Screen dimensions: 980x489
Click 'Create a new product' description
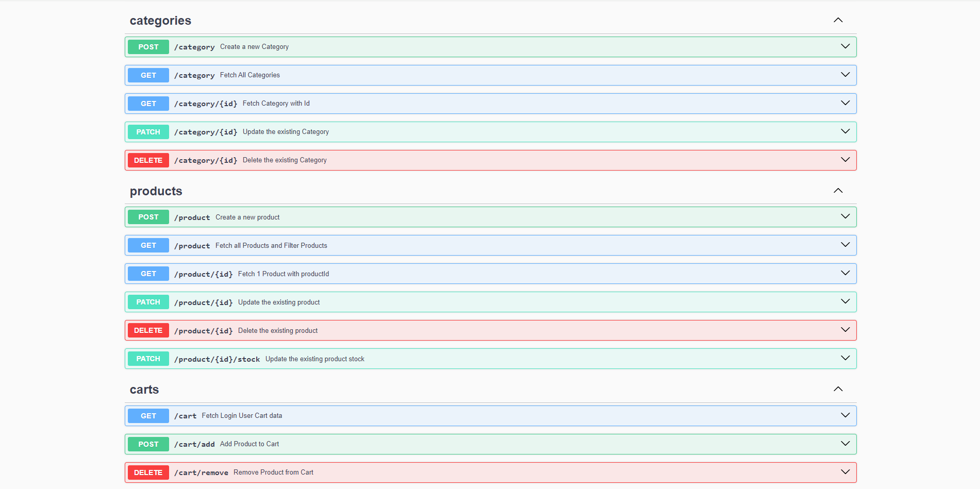point(247,217)
